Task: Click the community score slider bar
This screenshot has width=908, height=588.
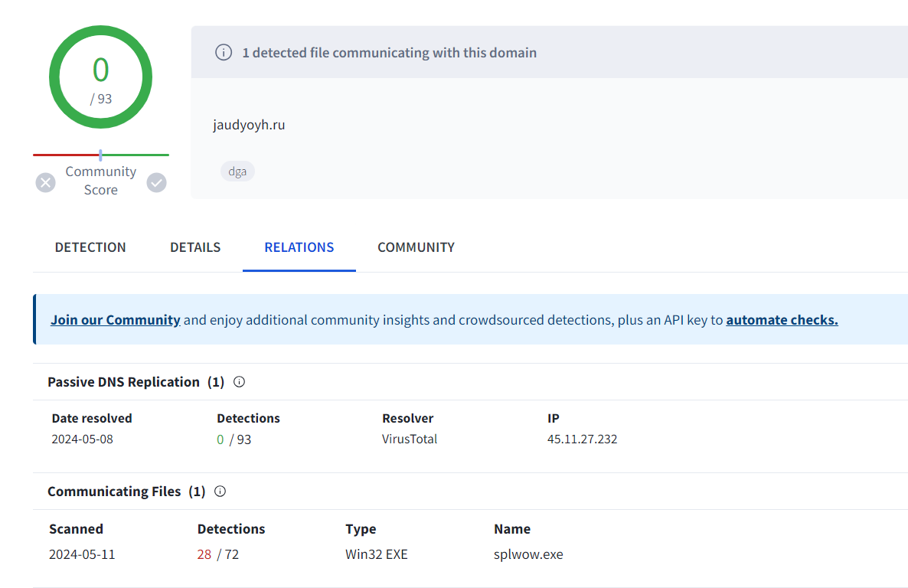Action: [100, 155]
